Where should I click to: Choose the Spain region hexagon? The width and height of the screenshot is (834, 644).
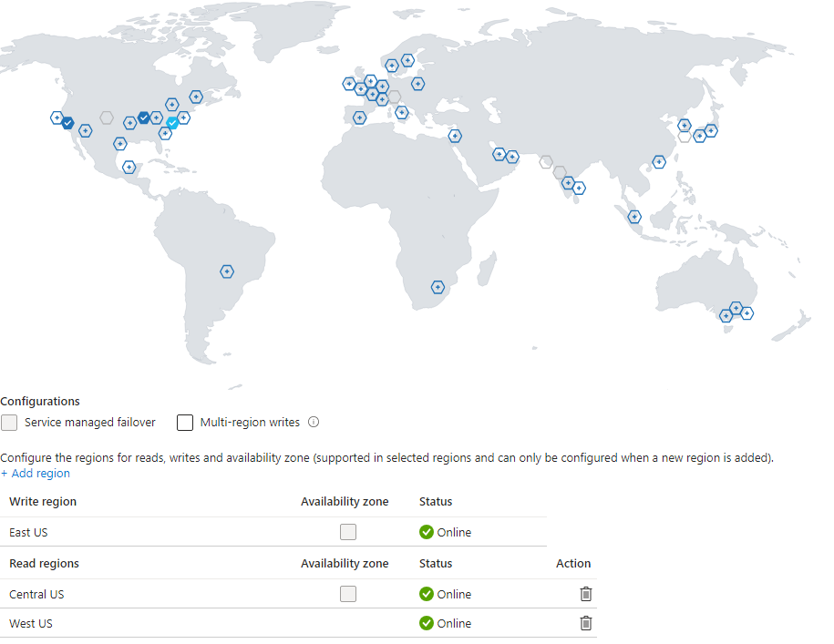pyautogui.click(x=360, y=118)
